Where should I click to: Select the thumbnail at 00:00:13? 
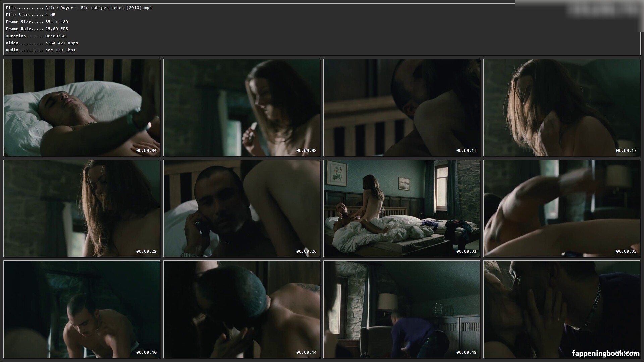pyautogui.click(x=401, y=107)
